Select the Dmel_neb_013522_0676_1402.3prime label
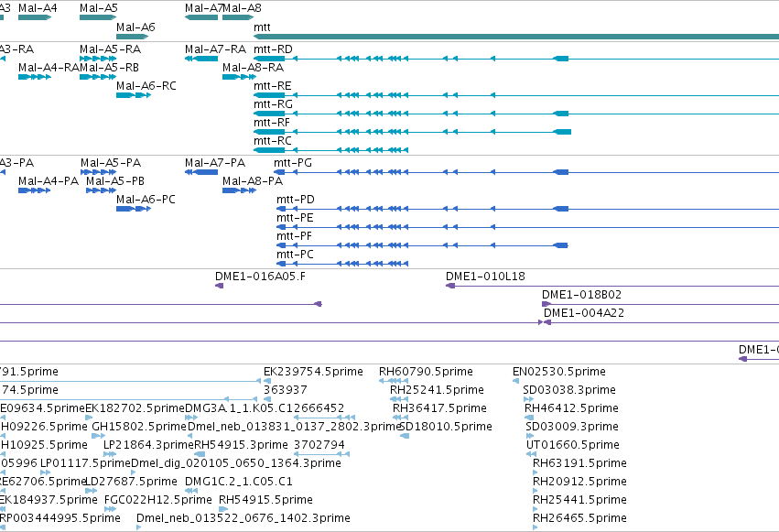This screenshot has width=779, height=532. 243,519
